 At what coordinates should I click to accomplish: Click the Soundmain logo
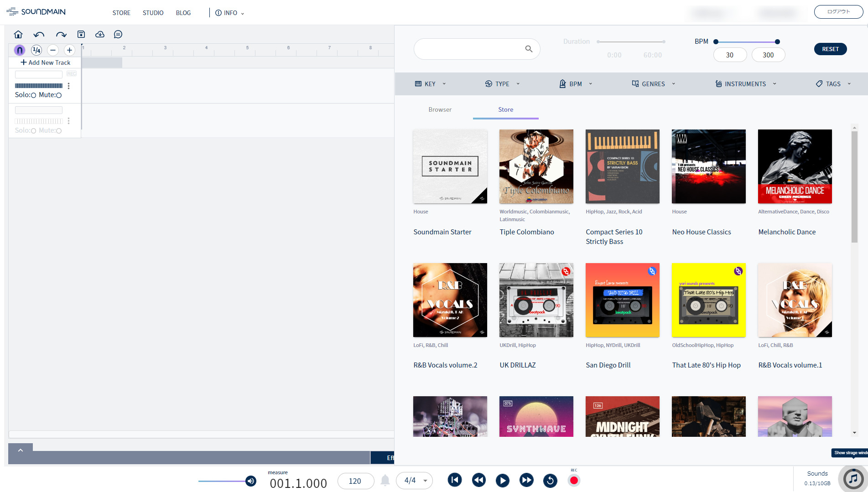pos(36,12)
